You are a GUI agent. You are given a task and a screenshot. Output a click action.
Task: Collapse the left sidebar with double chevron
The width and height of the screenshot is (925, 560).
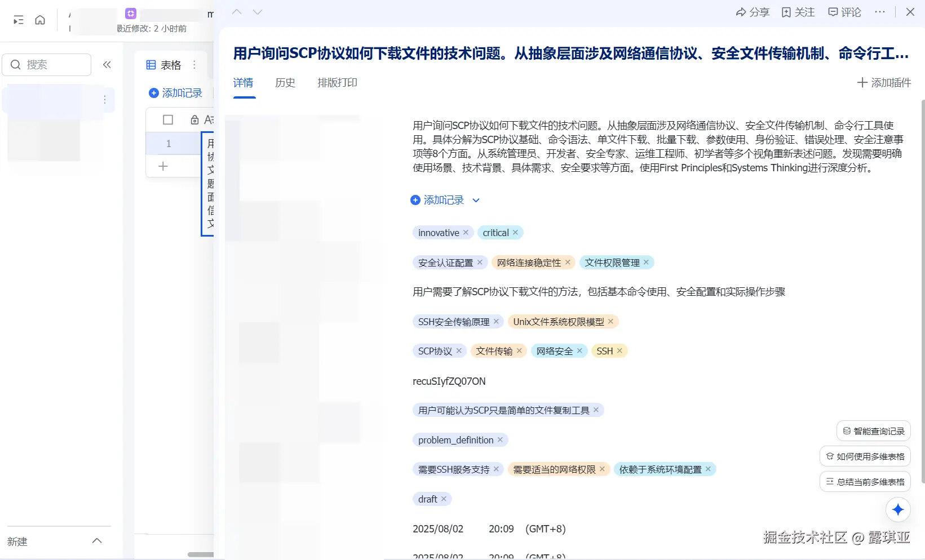(x=107, y=65)
